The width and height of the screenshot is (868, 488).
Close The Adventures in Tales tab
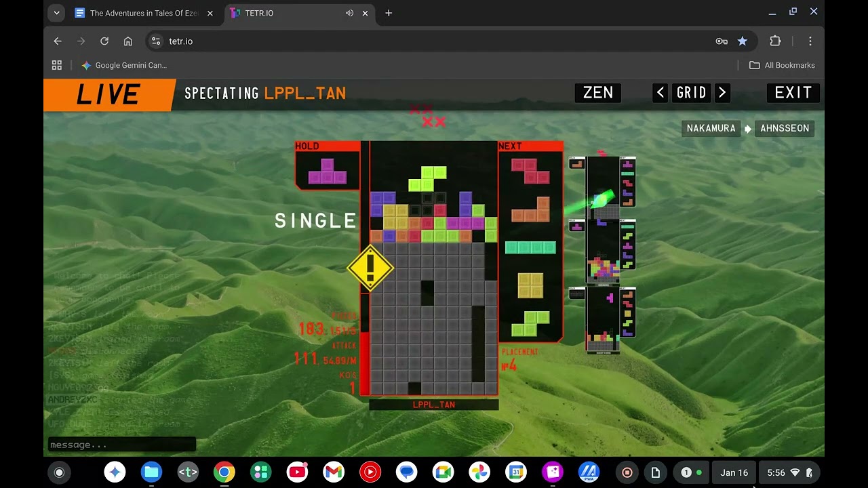(210, 13)
